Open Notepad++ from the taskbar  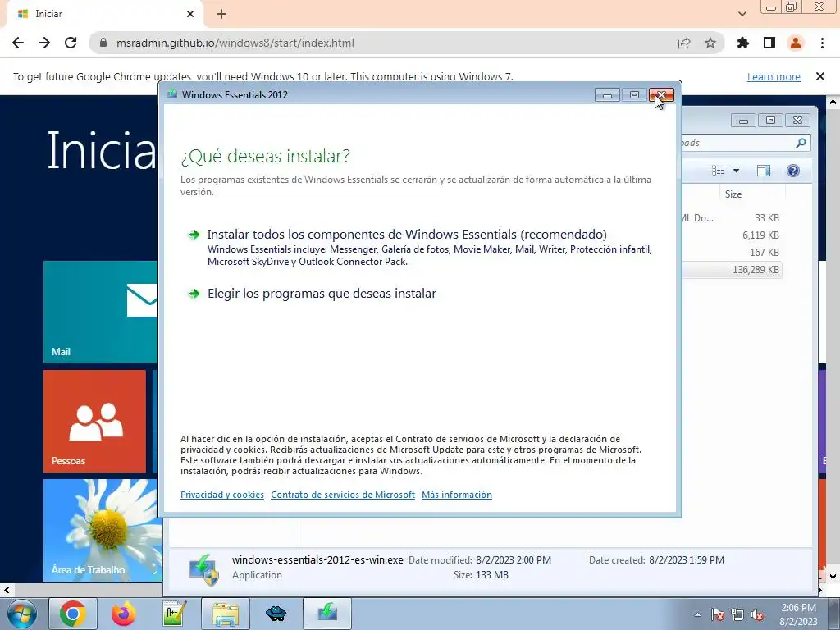(175, 614)
